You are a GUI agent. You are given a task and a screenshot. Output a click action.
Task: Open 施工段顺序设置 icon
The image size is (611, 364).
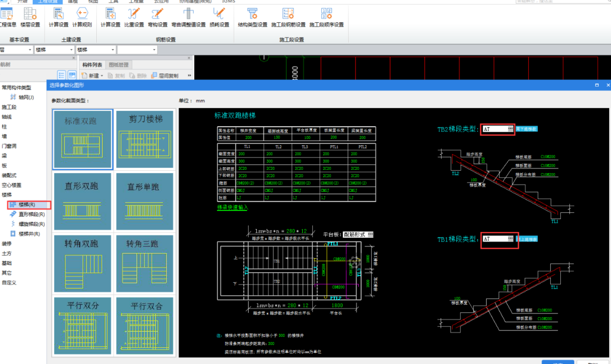pyautogui.click(x=326, y=18)
